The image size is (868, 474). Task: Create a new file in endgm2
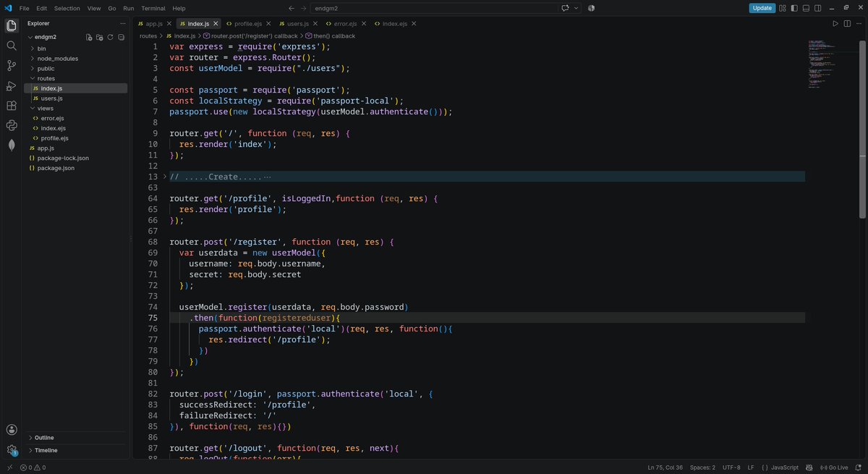(89, 37)
